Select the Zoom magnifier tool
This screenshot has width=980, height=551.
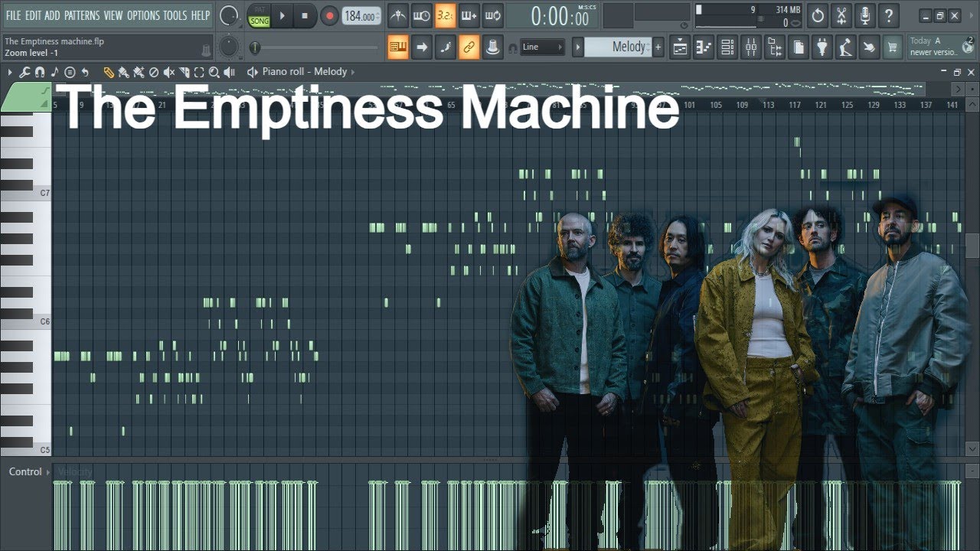214,72
